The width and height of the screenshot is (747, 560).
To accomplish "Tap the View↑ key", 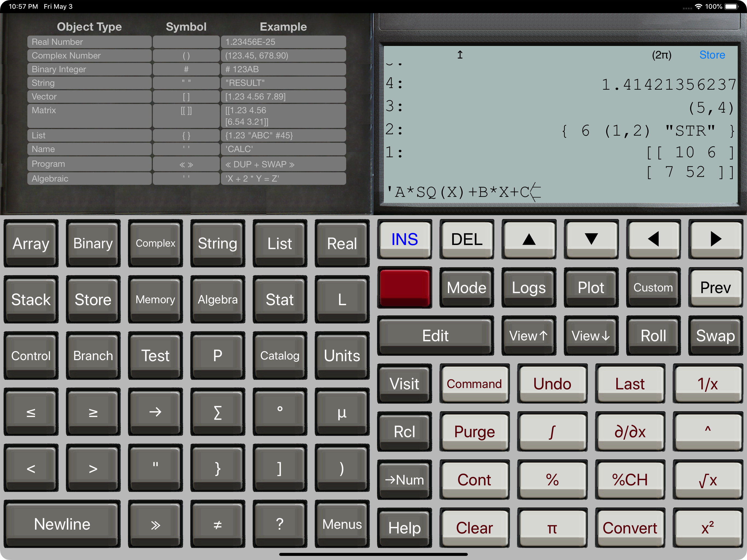I will pos(529,336).
